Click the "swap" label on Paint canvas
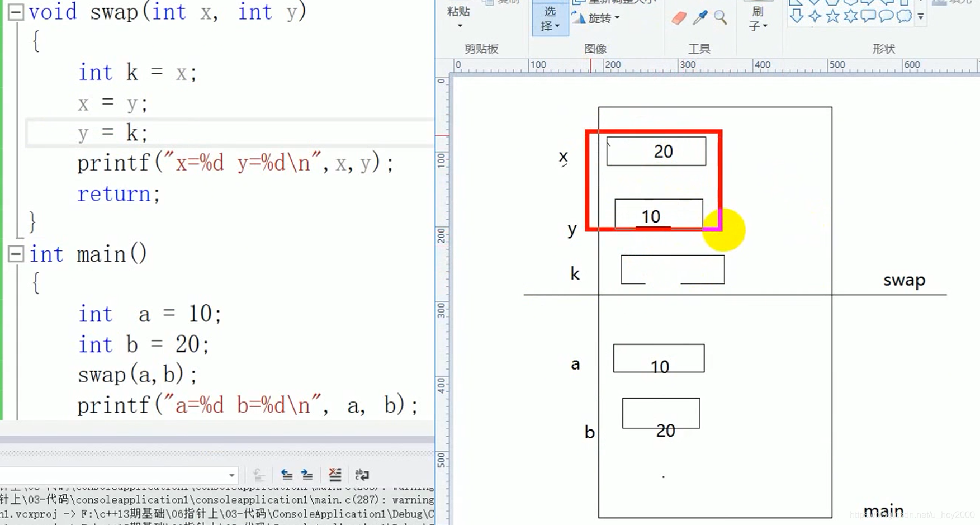The width and height of the screenshot is (980, 525). point(904,280)
